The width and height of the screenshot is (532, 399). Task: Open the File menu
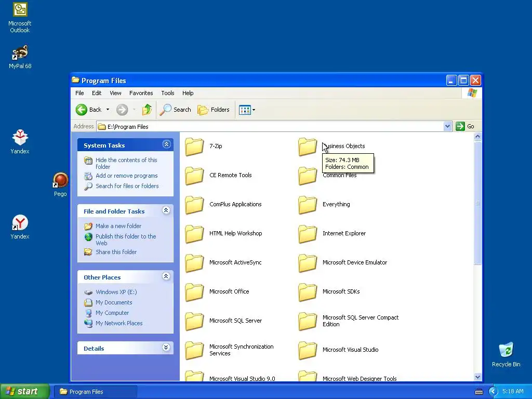79,93
